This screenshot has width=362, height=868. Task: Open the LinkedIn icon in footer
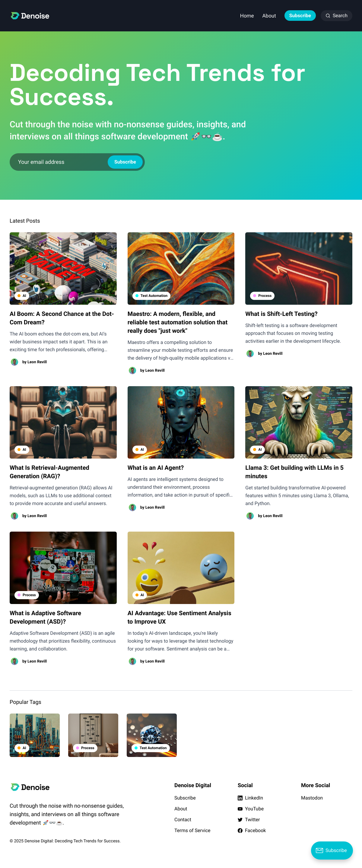coord(240,798)
